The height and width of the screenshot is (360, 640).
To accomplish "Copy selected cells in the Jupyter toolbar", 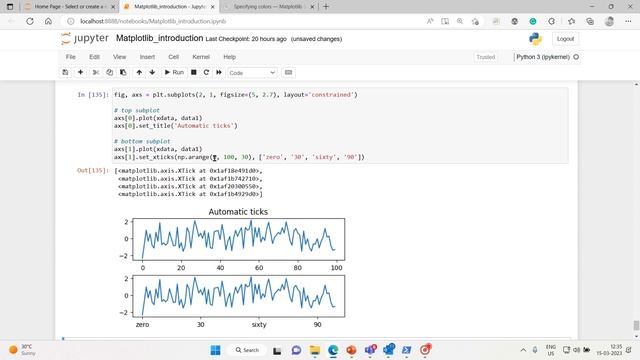I will [x=109, y=72].
